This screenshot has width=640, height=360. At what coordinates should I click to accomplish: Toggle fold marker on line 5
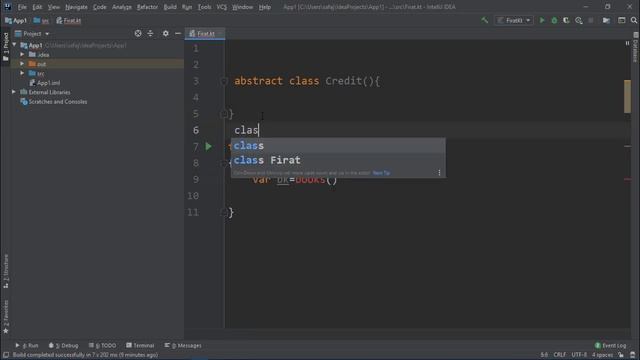click(224, 114)
